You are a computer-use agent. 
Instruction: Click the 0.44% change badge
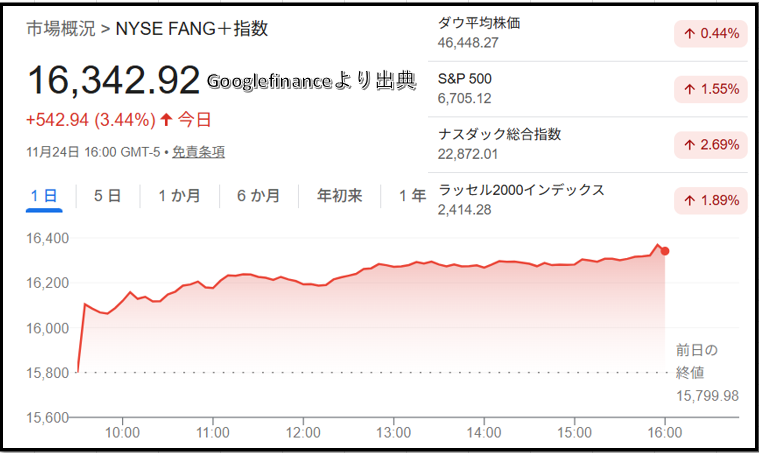[x=711, y=34]
